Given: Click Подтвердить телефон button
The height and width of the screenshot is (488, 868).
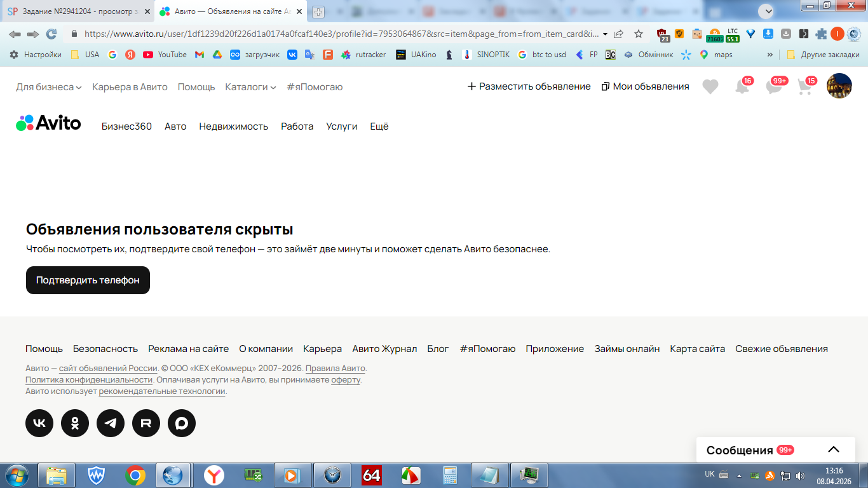Looking at the screenshot, I should [x=88, y=280].
